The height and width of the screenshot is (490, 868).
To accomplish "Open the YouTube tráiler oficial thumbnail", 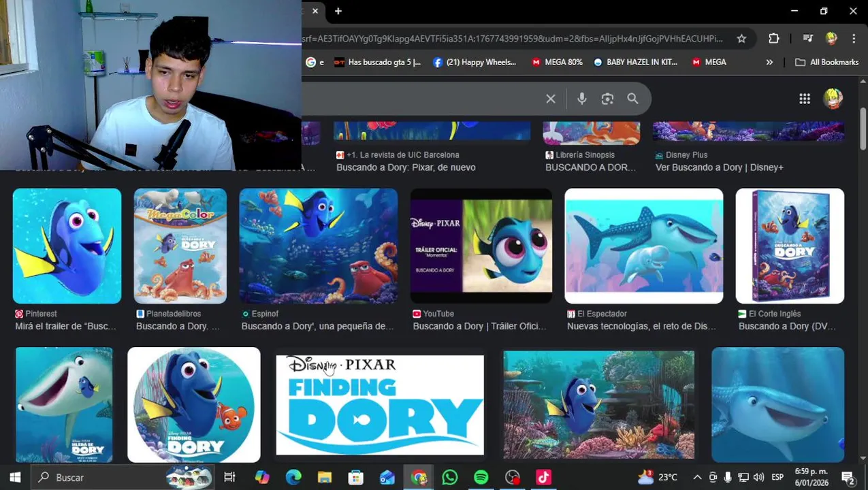I will (x=481, y=246).
